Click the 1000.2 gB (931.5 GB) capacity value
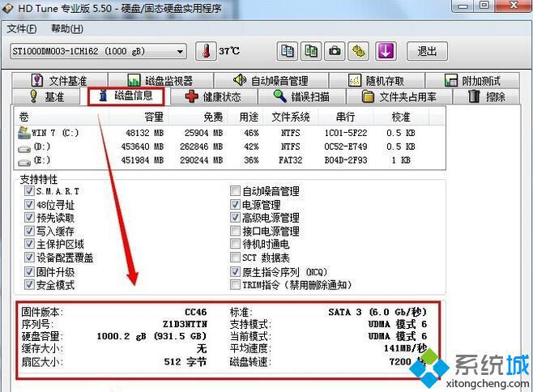 tap(151, 336)
